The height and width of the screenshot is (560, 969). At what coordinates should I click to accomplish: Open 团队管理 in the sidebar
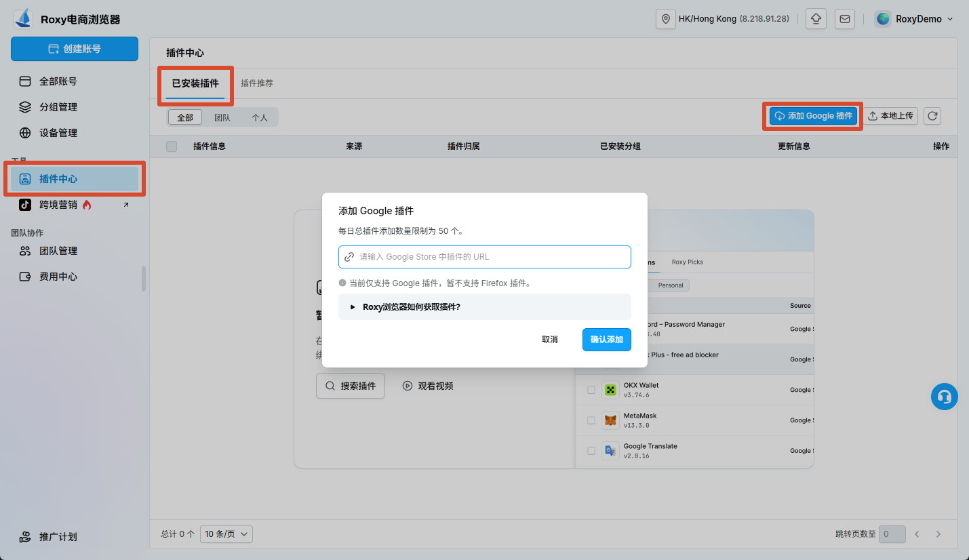tap(75, 251)
